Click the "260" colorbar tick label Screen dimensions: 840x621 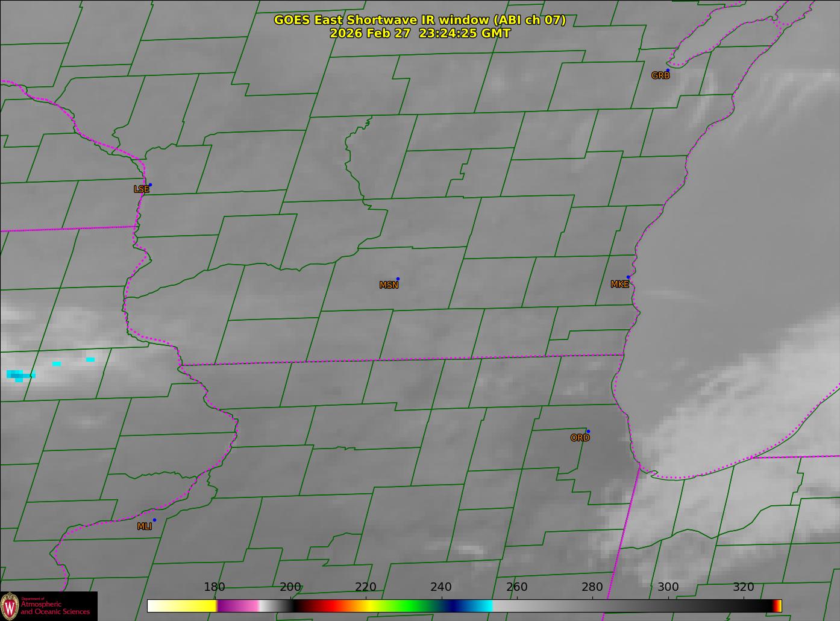tap(517, 587)
